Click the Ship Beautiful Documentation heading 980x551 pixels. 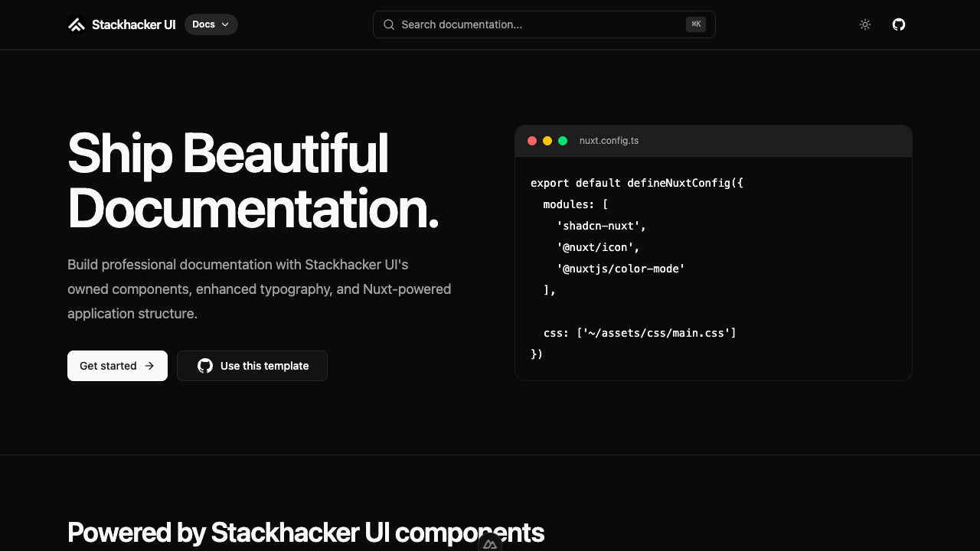(x=253, y=181)
